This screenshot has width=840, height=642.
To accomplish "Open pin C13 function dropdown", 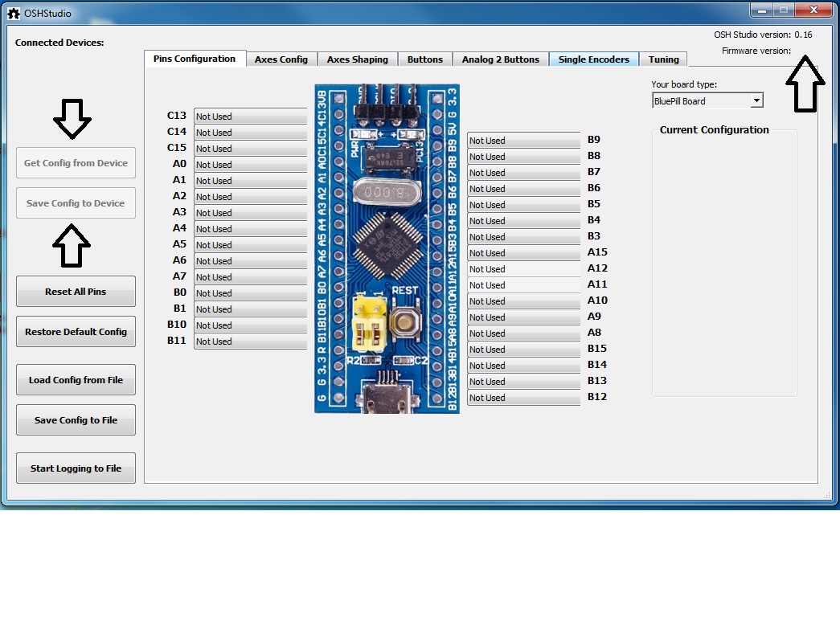I will click(x=250, y=117).
